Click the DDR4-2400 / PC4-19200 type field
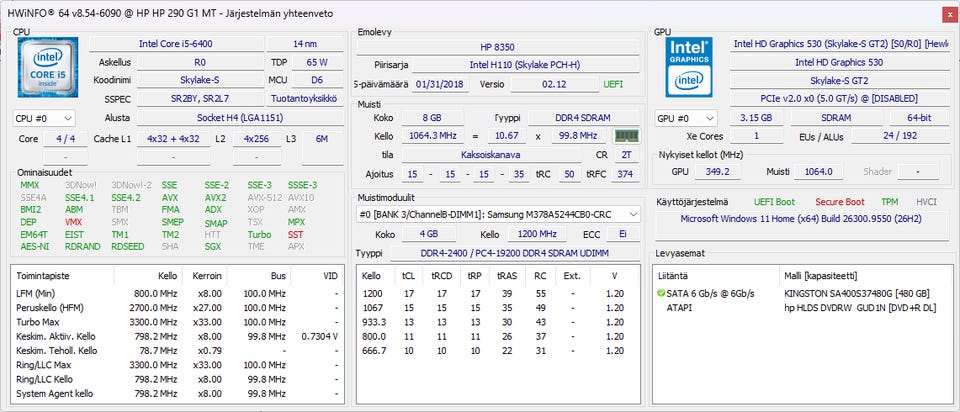Image resolution: width=960 pixels, height=412 pixels. [x=514, y=253]
